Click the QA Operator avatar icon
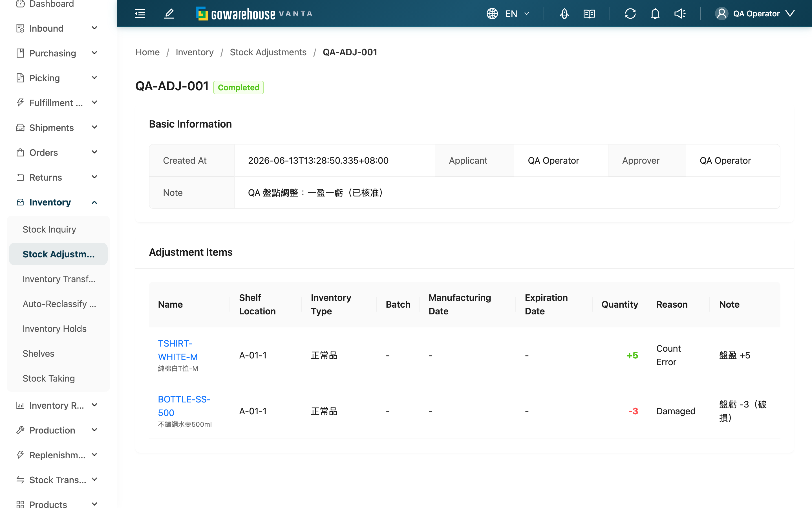812x508 pixels. click(x=722, y=14)
